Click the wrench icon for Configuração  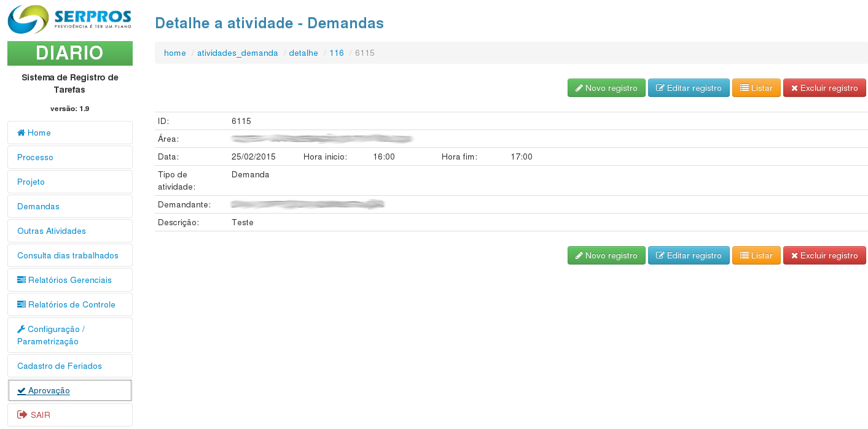coord(22,329)
